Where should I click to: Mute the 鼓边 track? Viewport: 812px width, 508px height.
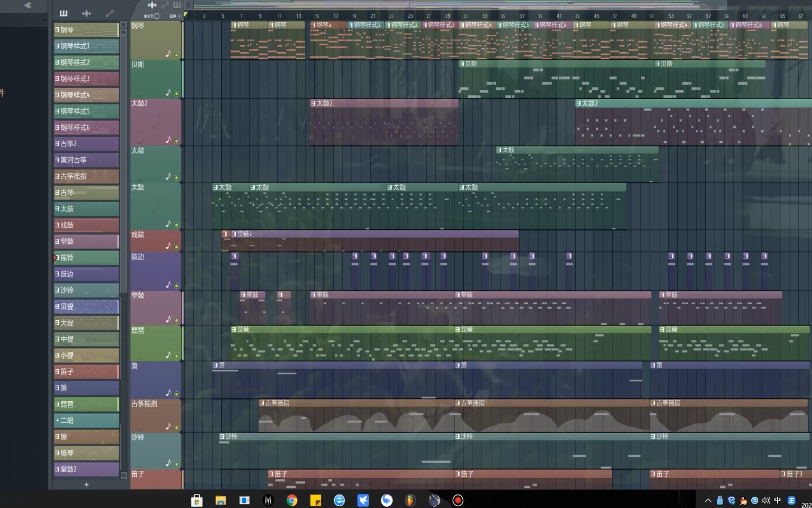tap(177, 286)
